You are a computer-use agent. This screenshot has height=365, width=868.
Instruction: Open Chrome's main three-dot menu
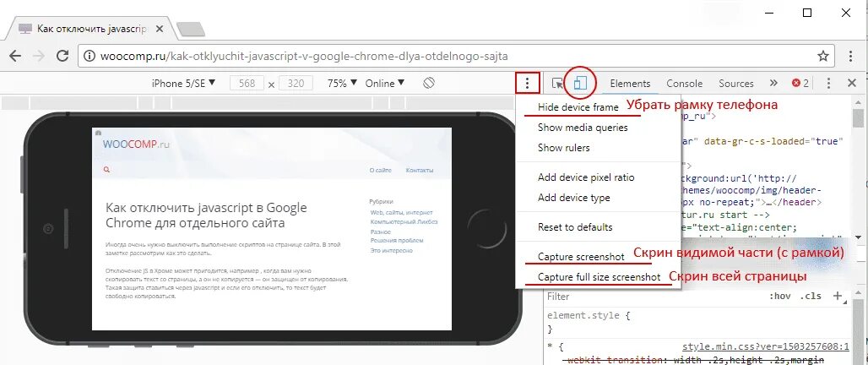851,56
